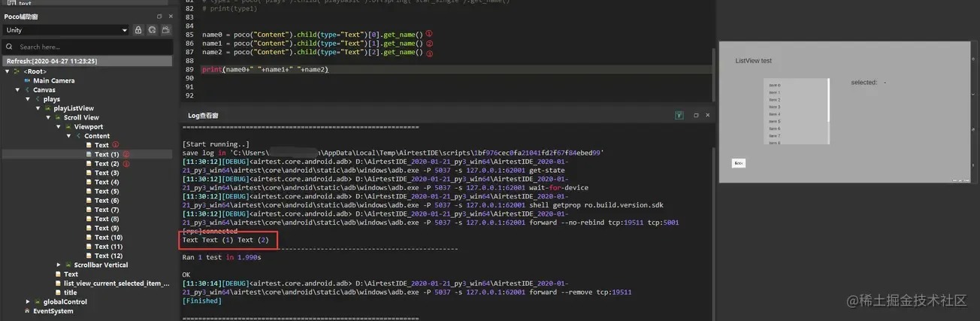Collapse the Root tree node

7,71
